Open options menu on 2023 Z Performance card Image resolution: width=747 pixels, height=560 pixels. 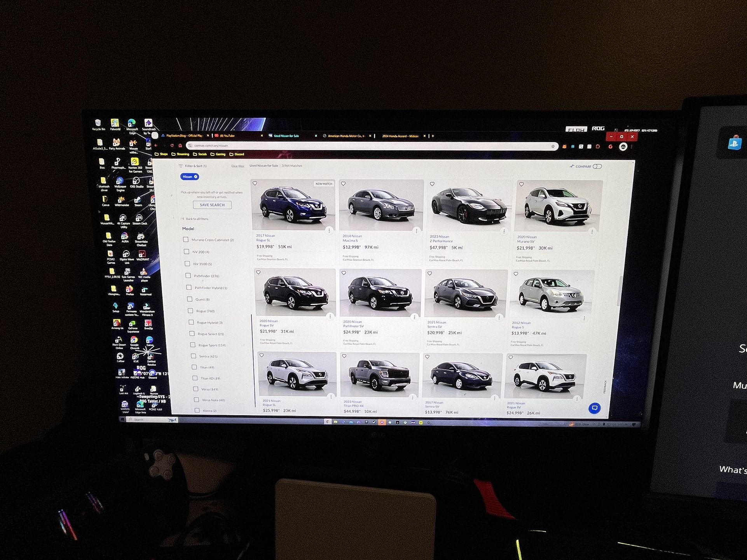click(x=504, y=231)
